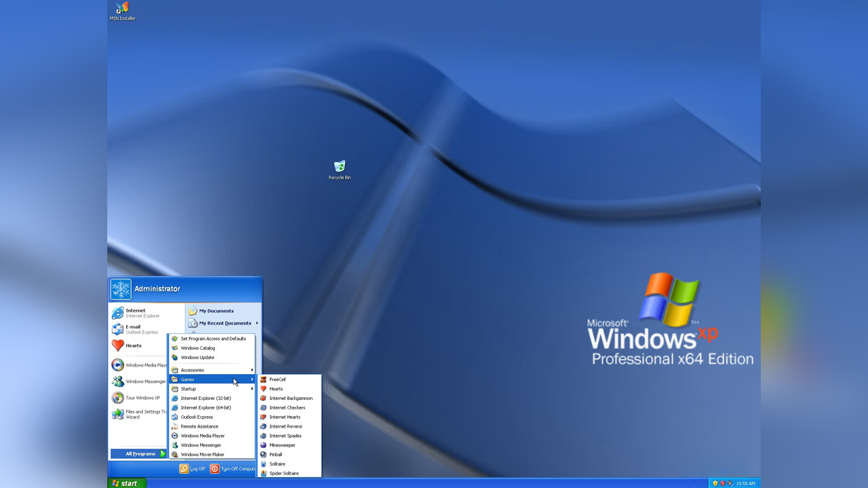This screenshot has width=868, height=488.
Task: Click the taskbar clock showing 10:58 AM
Action: pyautogui.click(x=745, y=483)
